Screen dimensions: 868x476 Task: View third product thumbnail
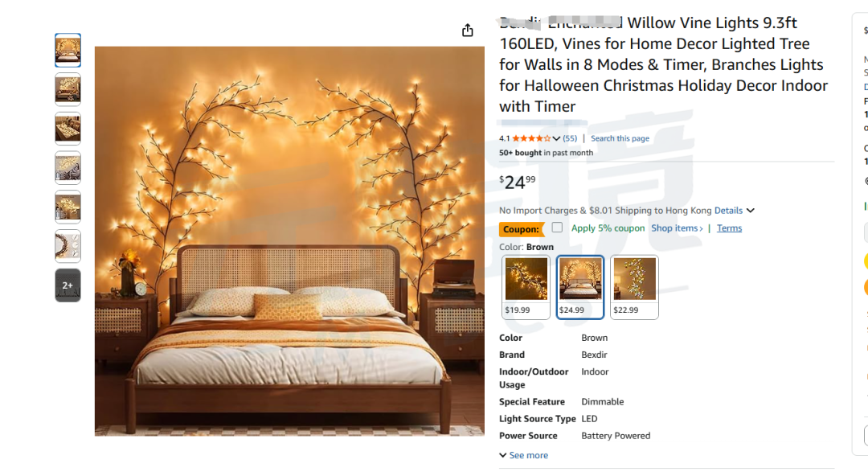[x=68, y=129]
